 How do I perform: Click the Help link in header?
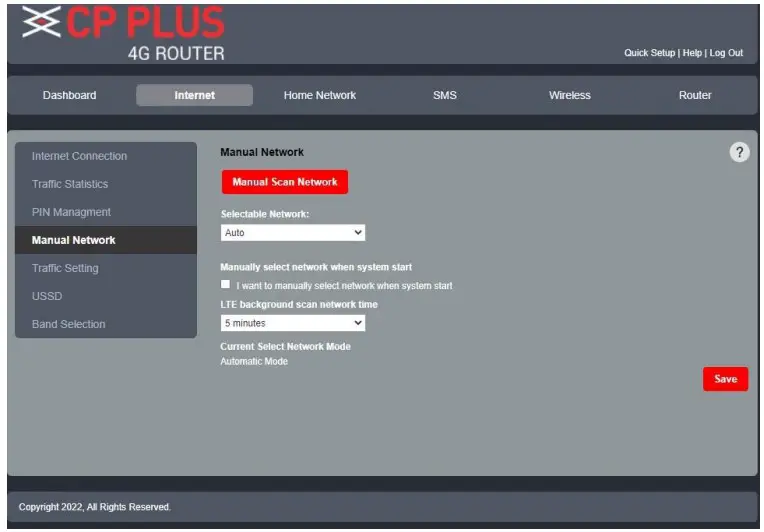[692, 53]
